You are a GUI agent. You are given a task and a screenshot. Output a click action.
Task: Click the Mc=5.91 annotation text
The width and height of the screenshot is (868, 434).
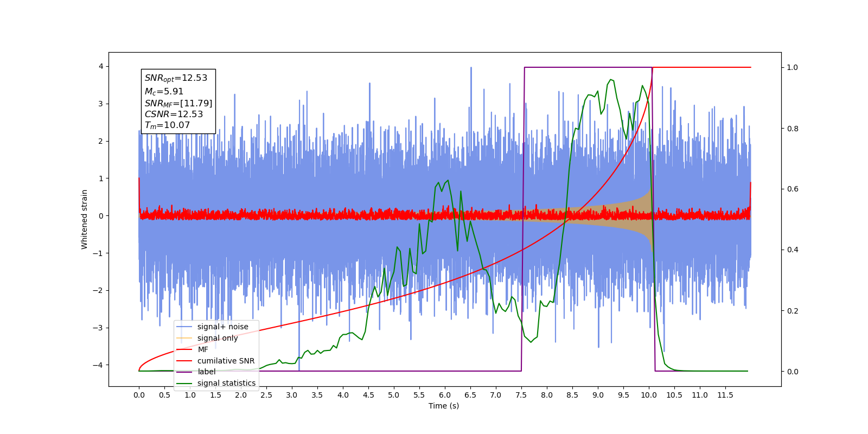164,92
